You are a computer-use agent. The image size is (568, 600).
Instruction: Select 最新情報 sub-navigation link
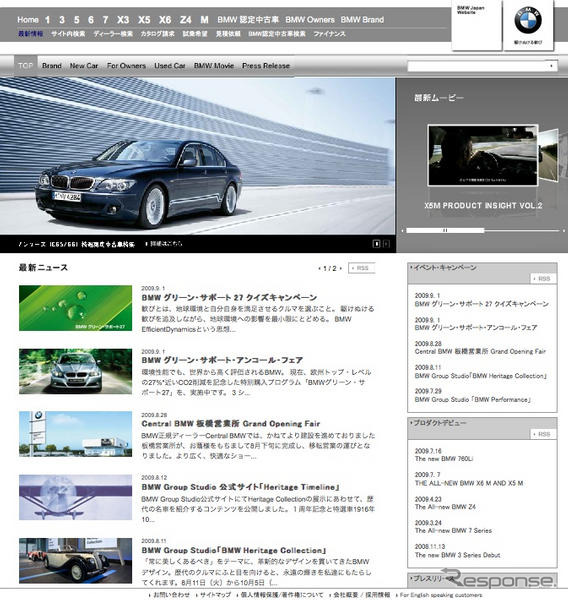point(31,34)
